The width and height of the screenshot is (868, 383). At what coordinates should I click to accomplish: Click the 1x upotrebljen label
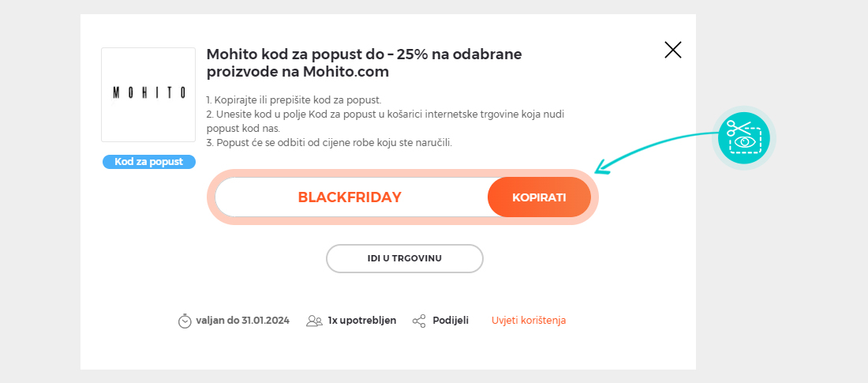tap(362, 321)
